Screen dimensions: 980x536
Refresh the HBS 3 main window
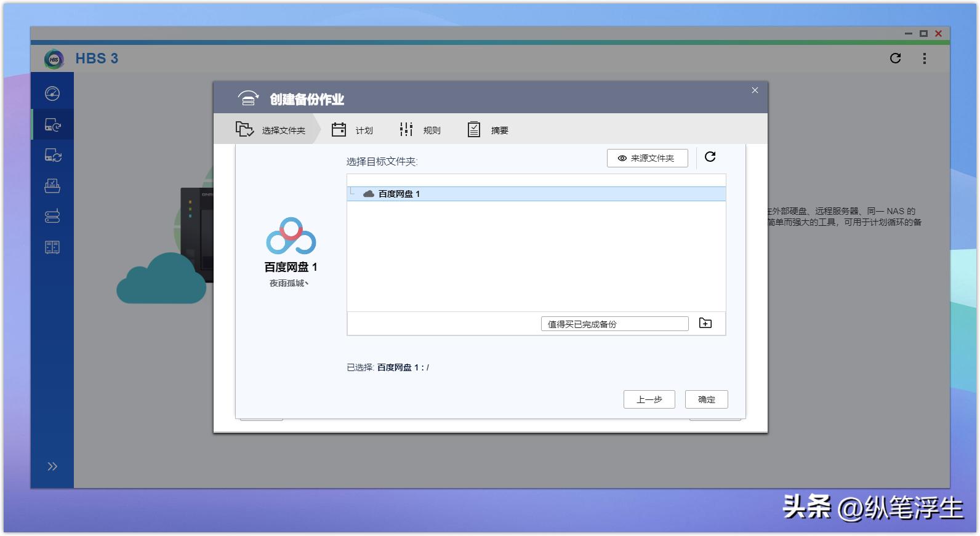tap(896, 58)
